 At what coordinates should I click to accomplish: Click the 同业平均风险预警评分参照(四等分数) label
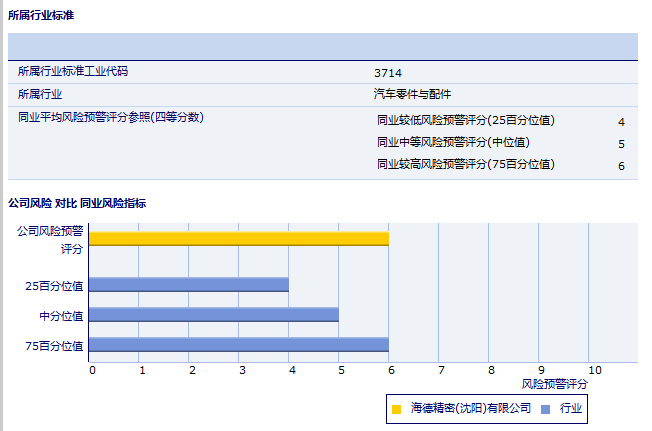(x=111, y=117)
